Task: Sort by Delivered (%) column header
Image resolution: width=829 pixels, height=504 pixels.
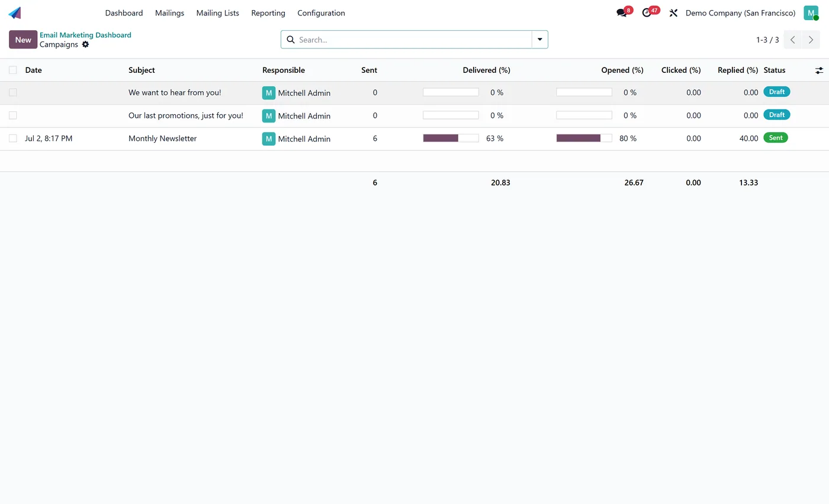Action: coord(486,70)
